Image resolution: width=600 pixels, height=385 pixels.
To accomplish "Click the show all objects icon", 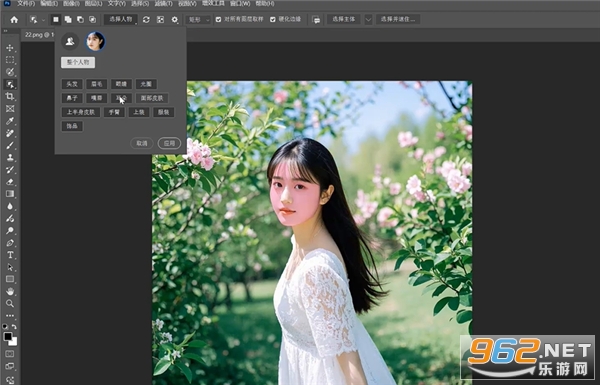I will point(160,20).
